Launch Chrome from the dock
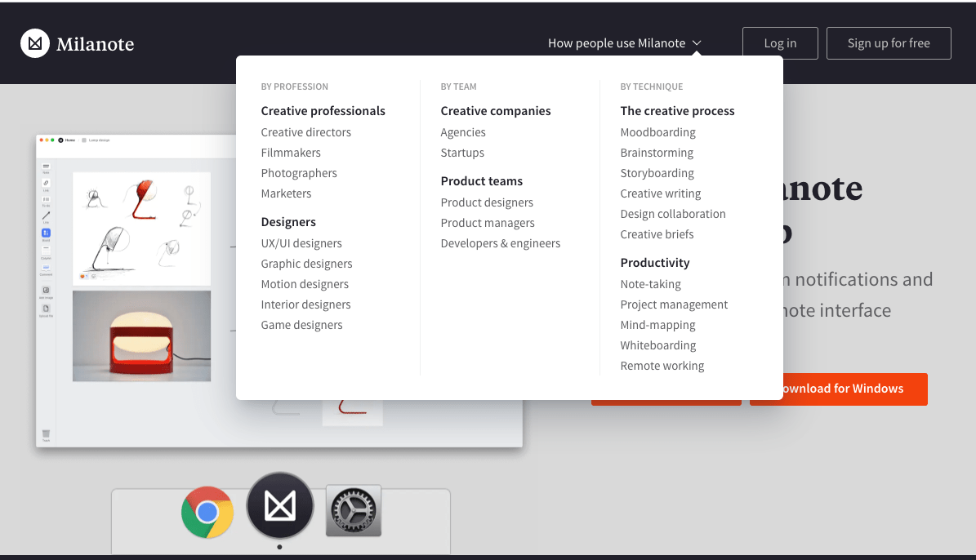Screen dimensions: 976x560 (207, 513)
